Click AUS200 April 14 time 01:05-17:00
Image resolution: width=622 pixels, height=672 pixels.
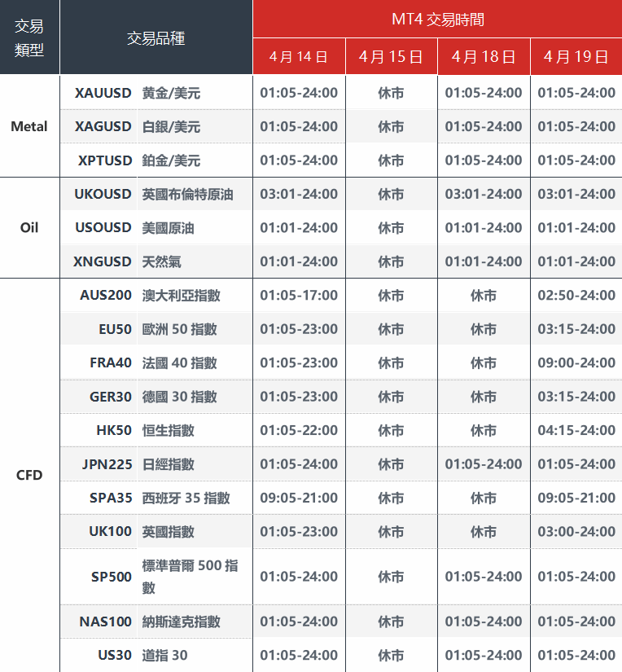[299, 295]
